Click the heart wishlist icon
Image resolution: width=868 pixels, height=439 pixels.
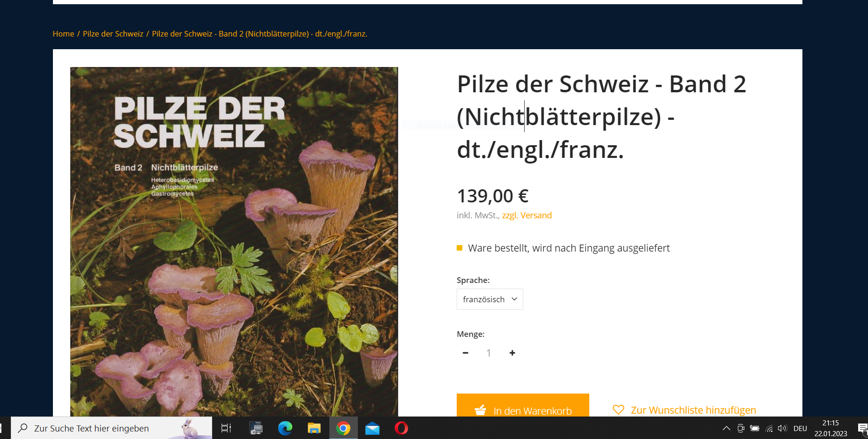pos(618,410)
